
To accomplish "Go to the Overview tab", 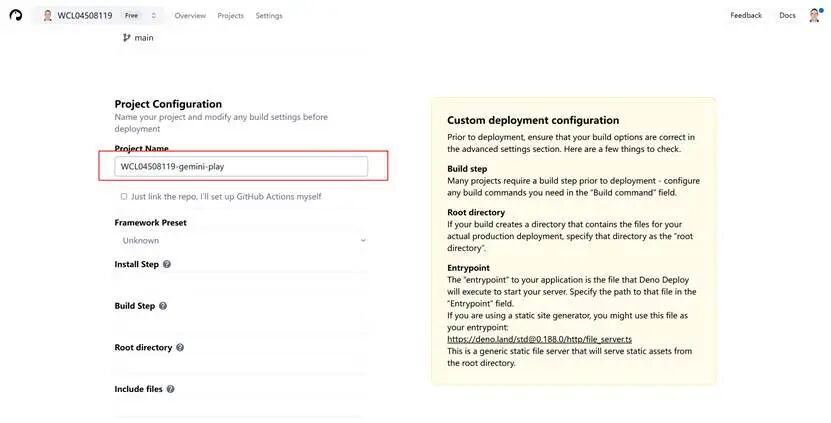I will tap(190, 16).
